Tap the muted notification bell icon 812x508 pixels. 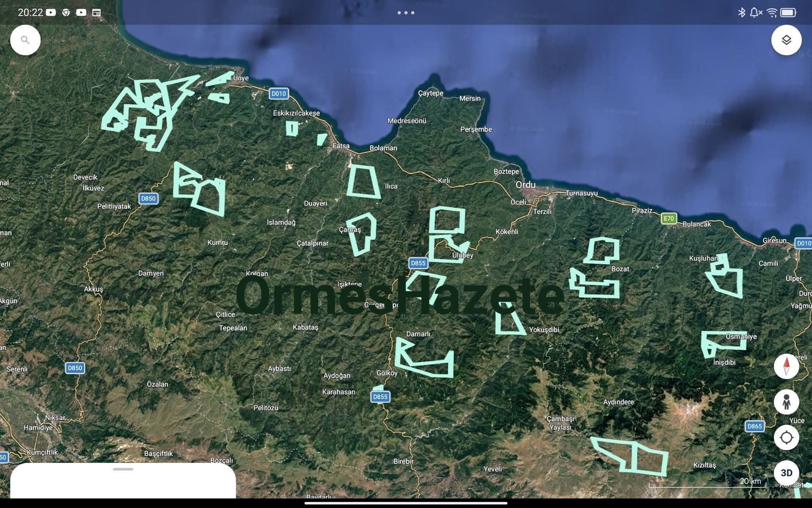point(756,13)
